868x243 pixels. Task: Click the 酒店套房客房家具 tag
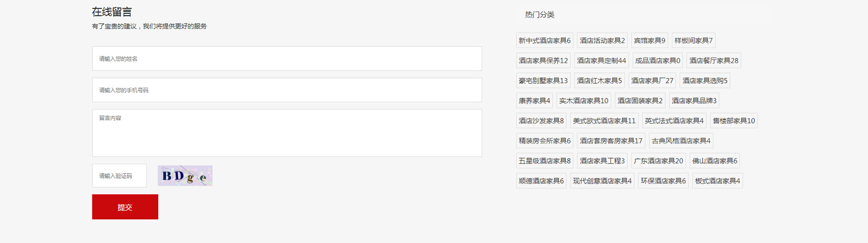pyautogui.click(x=611, y=141)
